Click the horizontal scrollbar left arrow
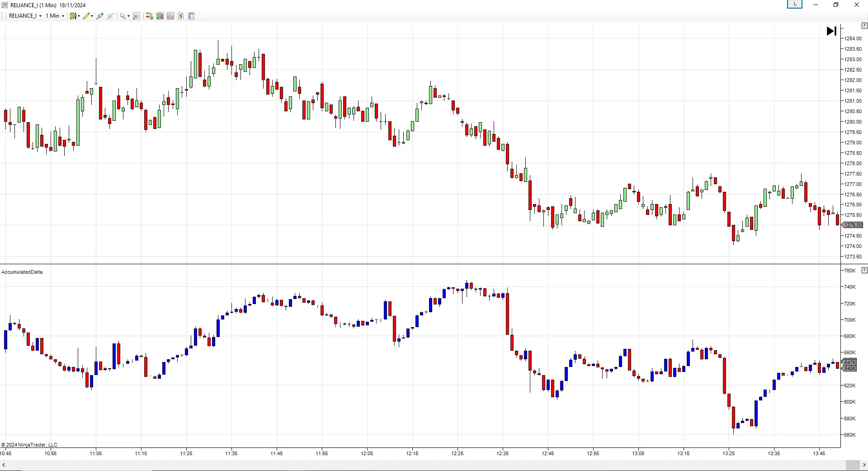 [x=4, y=465]
